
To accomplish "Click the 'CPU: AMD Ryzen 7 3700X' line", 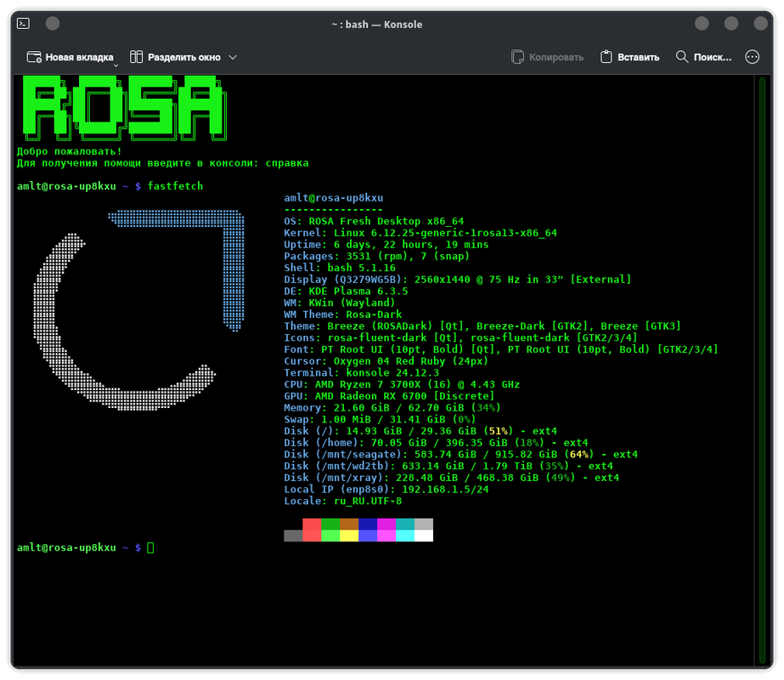I will 402,384.
